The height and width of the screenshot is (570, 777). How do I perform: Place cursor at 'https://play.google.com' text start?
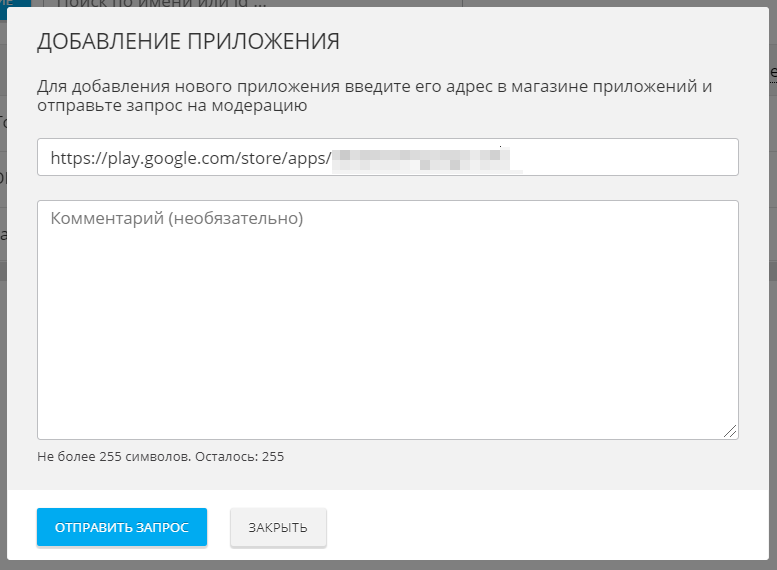click(x=51, y=158)
